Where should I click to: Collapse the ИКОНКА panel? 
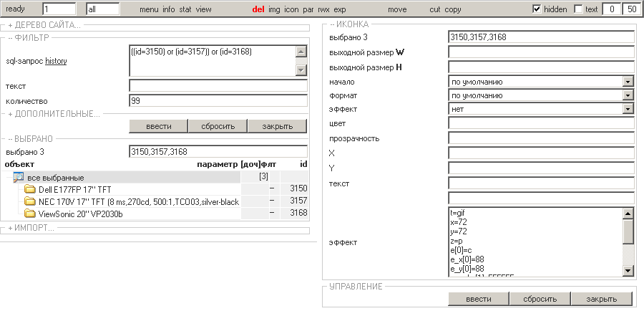349,24
